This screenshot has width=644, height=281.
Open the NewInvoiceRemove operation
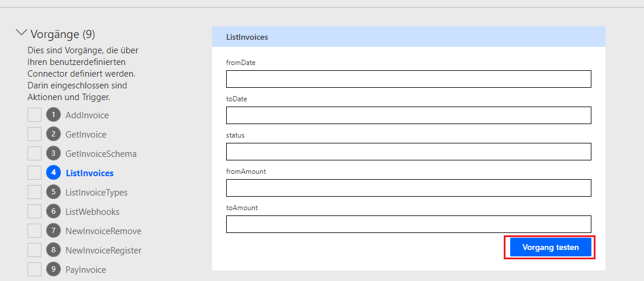(103, 231)
